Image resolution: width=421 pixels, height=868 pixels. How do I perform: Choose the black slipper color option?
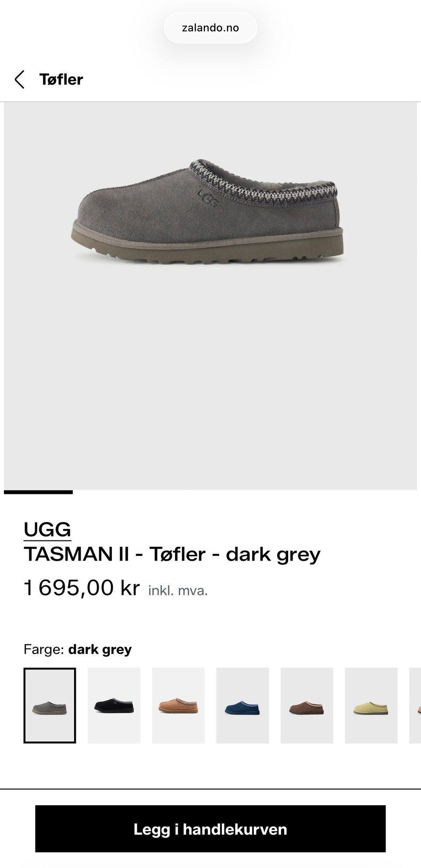(114, 705)
